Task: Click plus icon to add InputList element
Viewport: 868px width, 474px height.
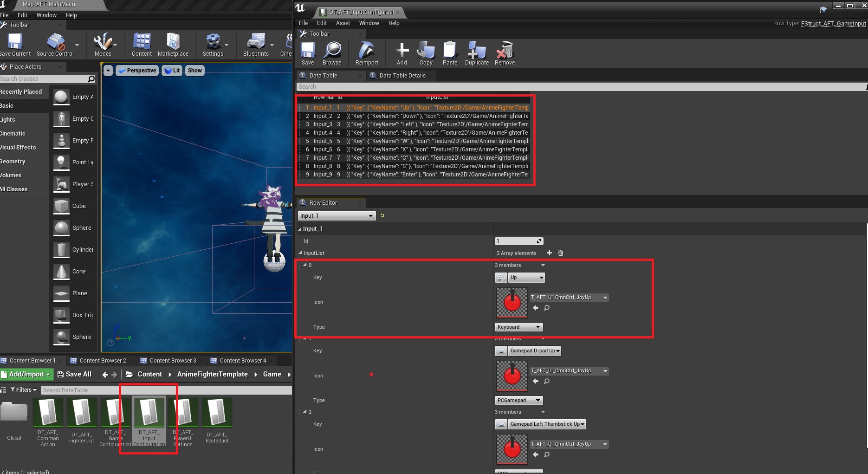Action: click(x=549, y=253)
